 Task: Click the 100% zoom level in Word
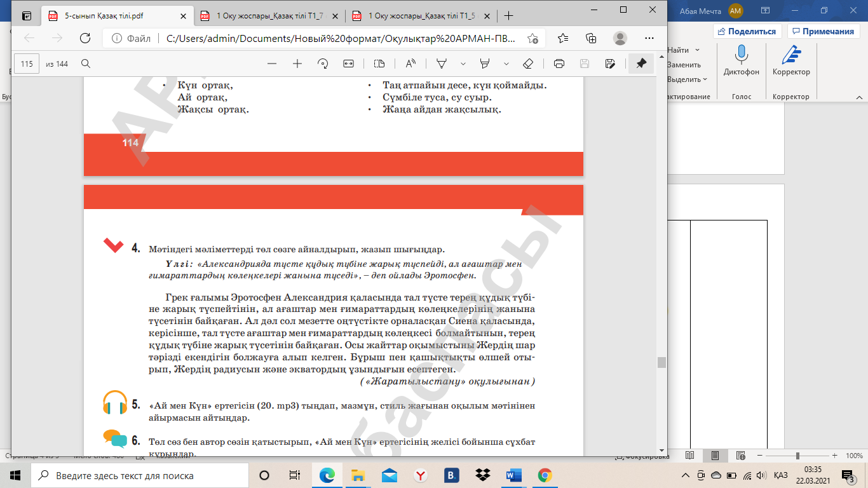tap(853, 456)
